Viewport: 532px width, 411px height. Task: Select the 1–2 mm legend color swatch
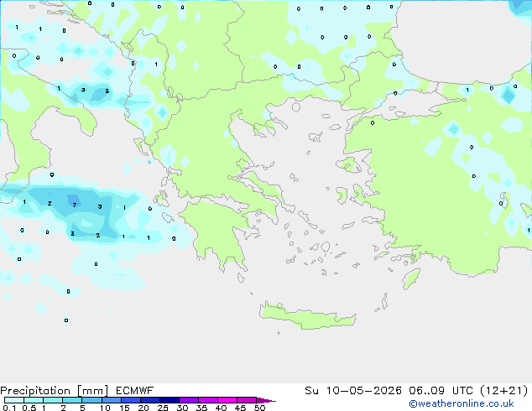tap(53, 400)
